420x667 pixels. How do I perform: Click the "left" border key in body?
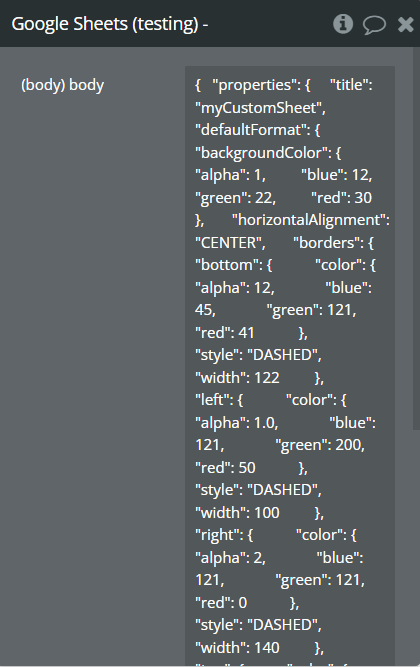[214, 400]
